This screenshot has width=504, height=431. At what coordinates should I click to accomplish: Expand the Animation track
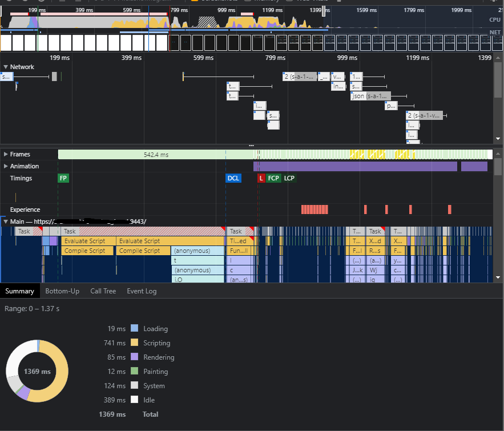[6, 166]
